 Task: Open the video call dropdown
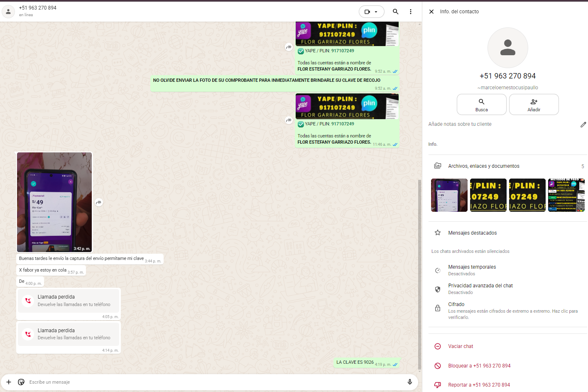click(x=371, y=12)
